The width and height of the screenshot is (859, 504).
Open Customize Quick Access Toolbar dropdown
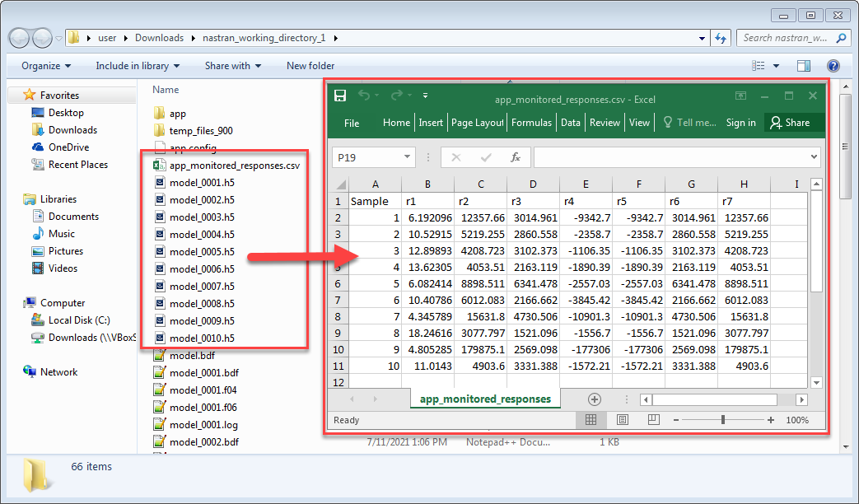pos(425,96)
